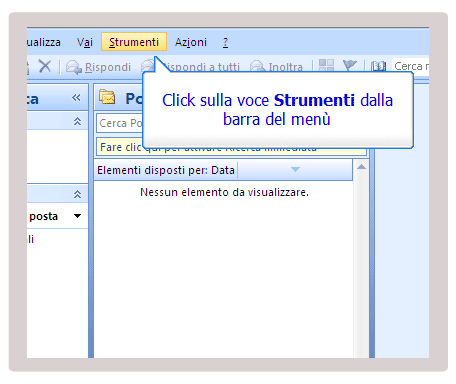
Task: Collapse the navigation pane with double chevron
Action: coord(76,98)
